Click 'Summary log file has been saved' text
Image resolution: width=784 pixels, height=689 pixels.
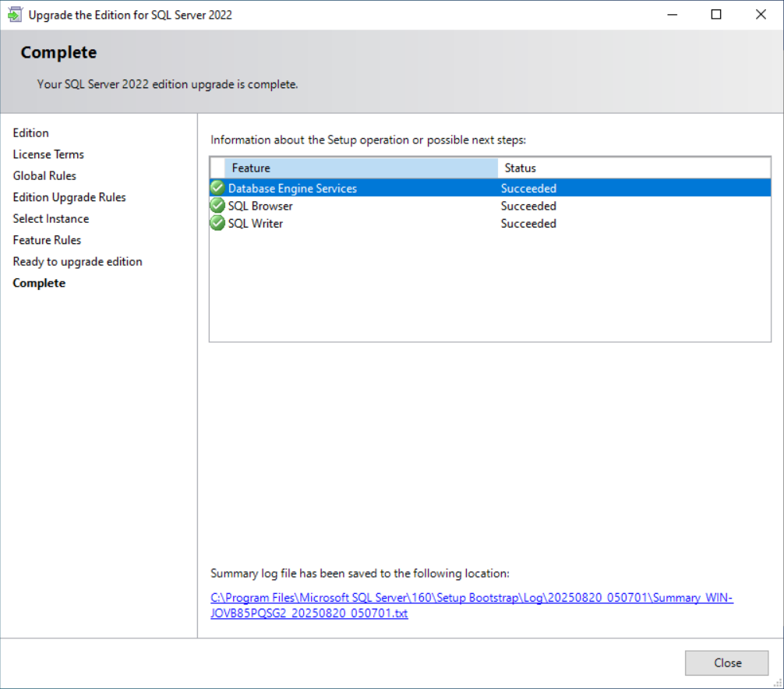[360, 574]
